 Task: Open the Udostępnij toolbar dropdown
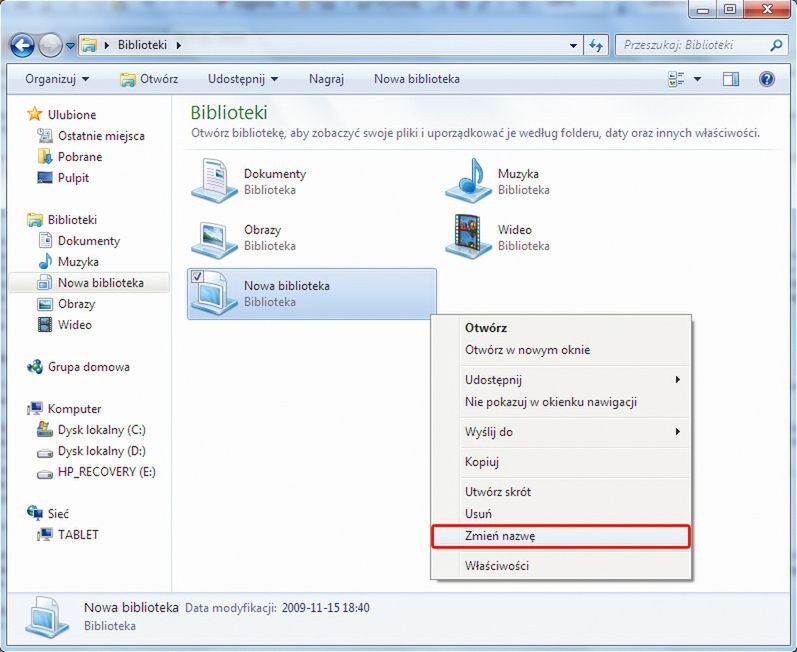tap(243, 79)
